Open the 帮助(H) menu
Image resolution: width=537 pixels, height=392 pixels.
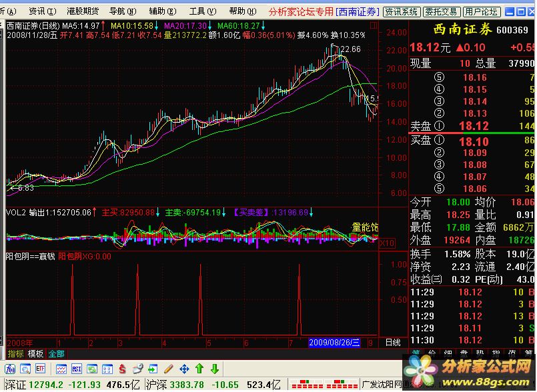click(243, 11)
